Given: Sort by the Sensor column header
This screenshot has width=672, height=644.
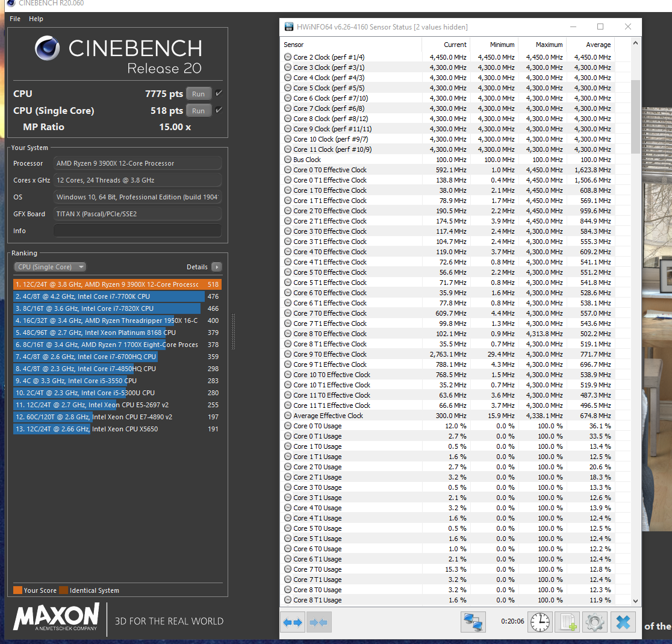Looking at the screenshot, I should 351,45.
